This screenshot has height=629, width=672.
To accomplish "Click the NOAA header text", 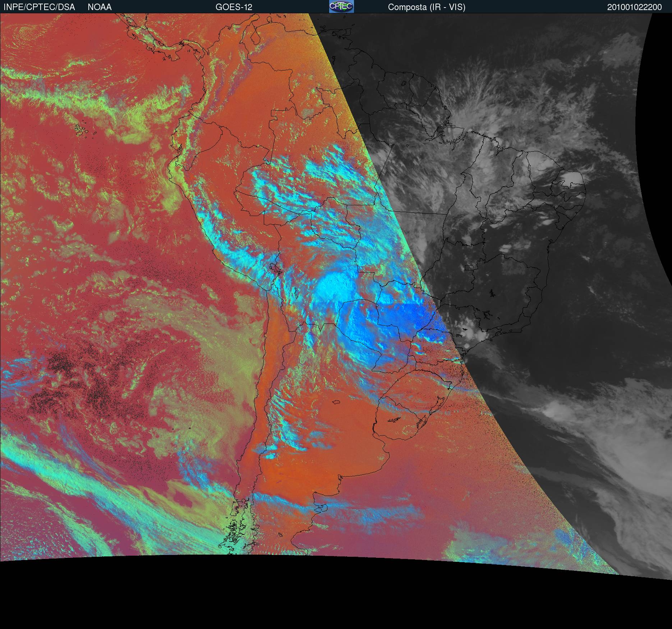I will 100,7.
